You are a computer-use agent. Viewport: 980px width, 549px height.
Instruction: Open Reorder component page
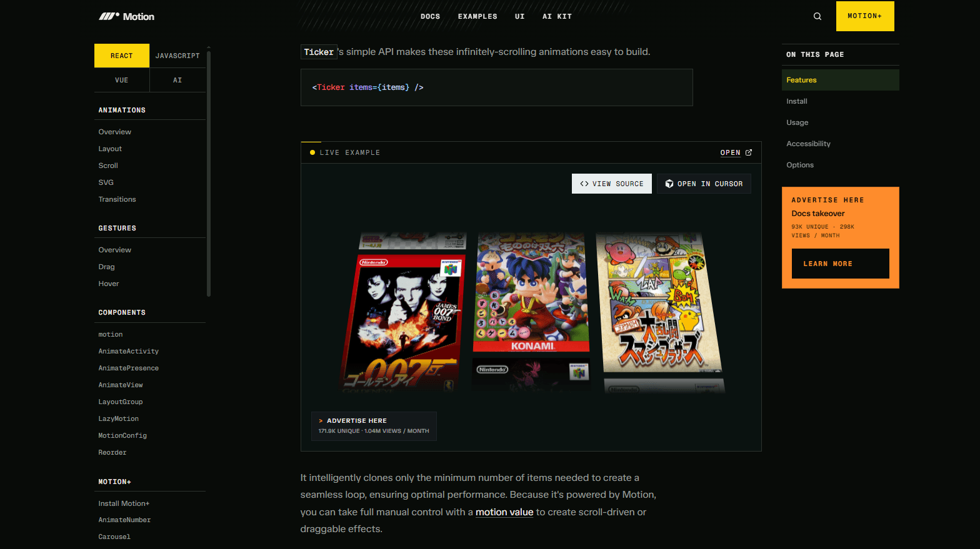[112, 453]
